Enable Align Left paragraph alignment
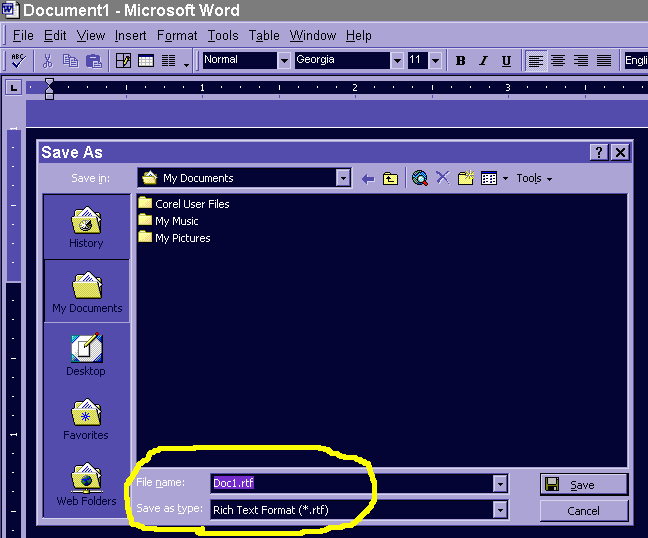The image size is (648, 538). tap(536, 61)
